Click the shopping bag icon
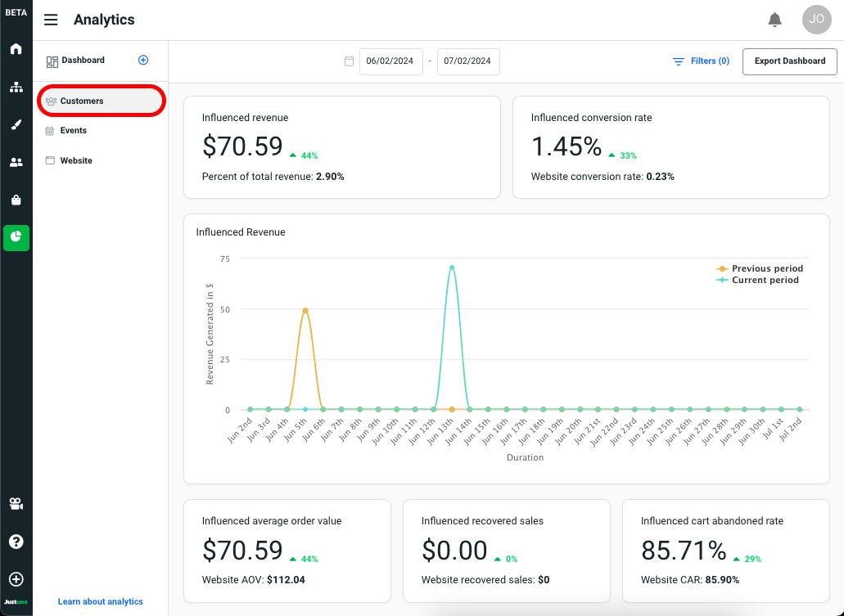This screenshot has width=844, height=616. pos(16,200)
